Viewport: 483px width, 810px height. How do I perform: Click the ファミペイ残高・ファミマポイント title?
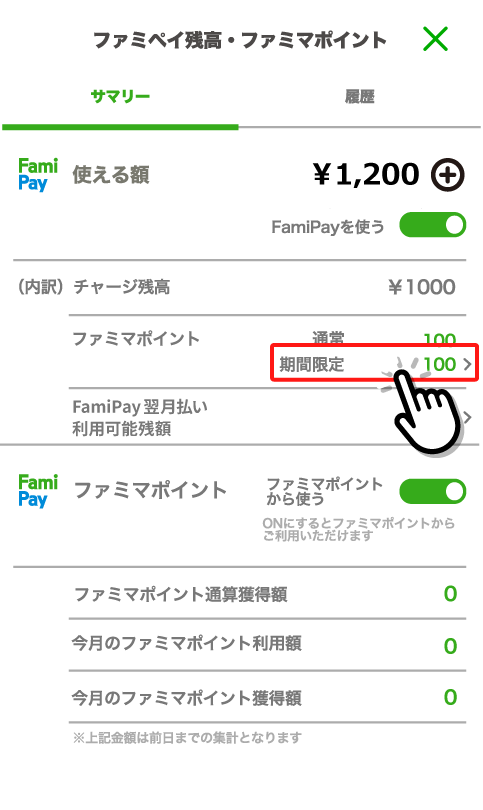click(x=240, y=40)
